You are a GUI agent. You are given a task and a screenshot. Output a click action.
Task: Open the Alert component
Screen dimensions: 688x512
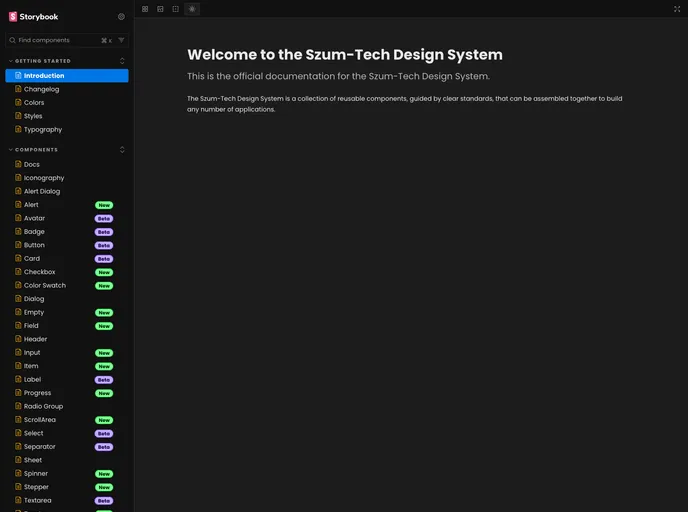coord(67,204)
